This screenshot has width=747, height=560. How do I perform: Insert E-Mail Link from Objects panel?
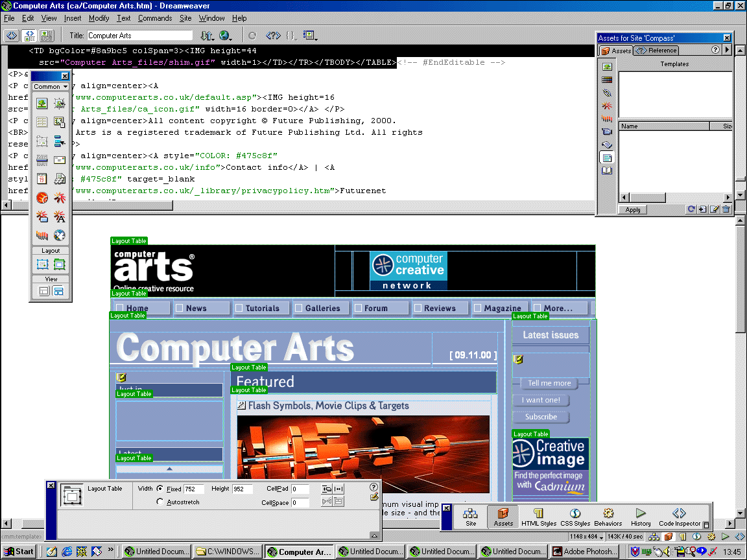pos(60,160)
